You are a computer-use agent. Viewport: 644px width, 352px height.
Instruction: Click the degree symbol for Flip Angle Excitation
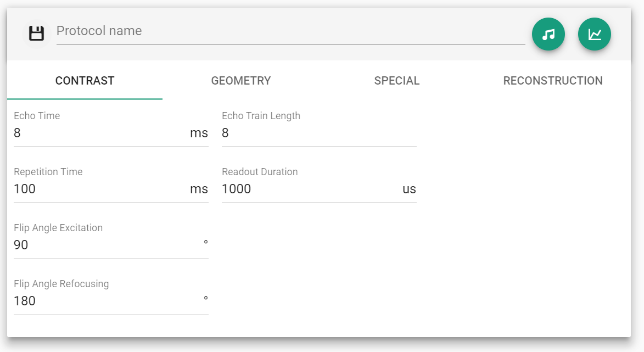click(205, 243)
